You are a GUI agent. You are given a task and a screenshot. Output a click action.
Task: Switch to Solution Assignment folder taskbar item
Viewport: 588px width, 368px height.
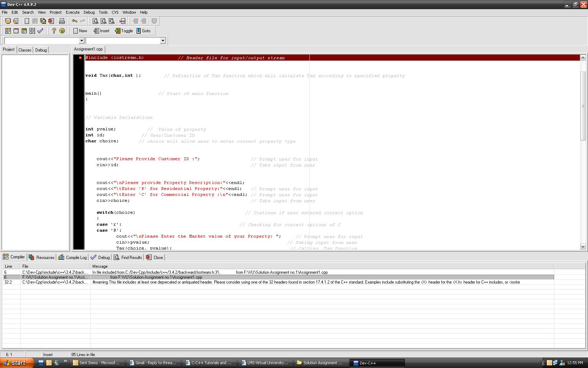coord(321,363)
